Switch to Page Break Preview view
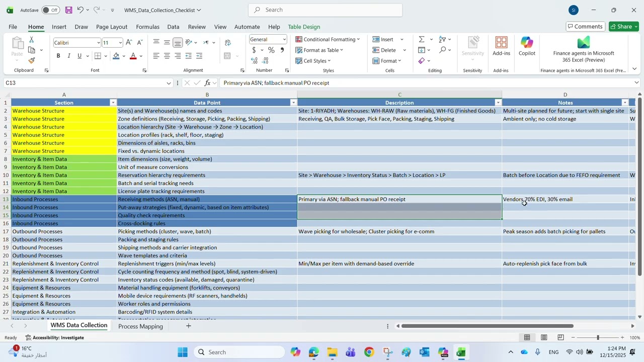The image size is (644, 362). coord(560,337)
